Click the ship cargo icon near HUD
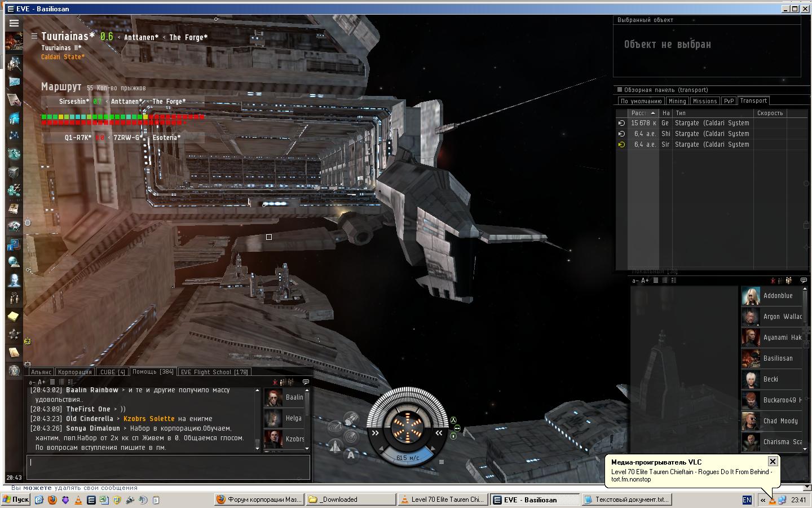The image size is (812, 508). [x=351, y=418]
